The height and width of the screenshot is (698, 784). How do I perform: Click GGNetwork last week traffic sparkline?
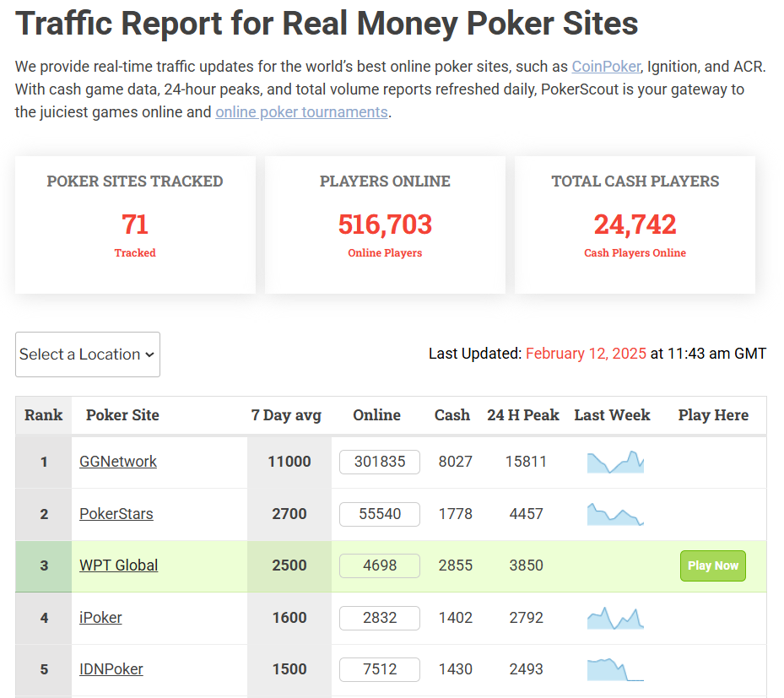(x=615, y=462)
